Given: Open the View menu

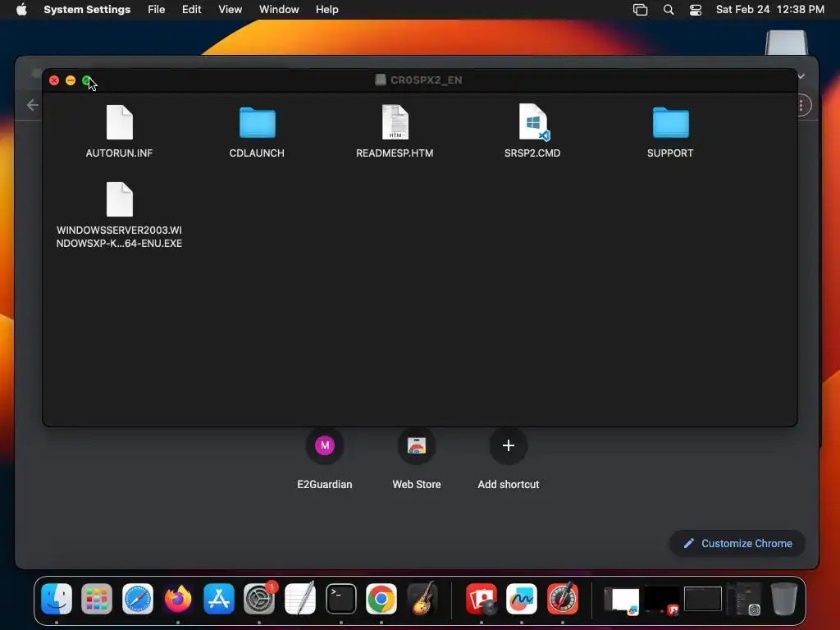Looking at the screenshot, I should click(x=230, y=9).
